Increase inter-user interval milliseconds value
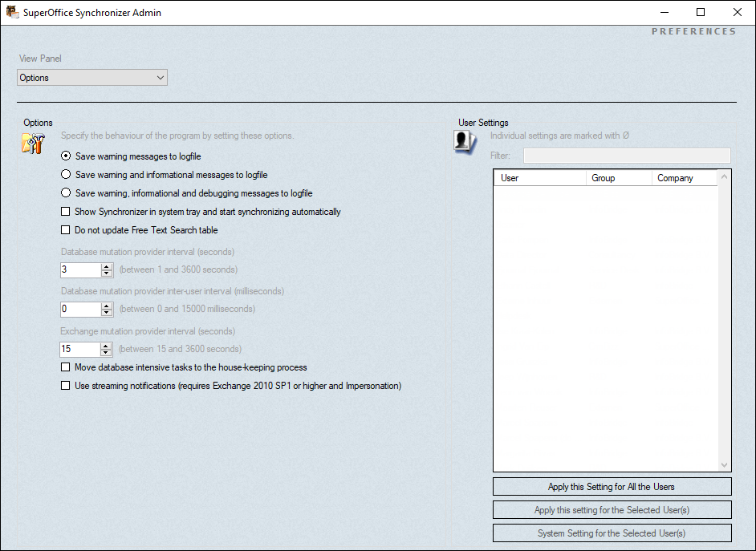Screen dimensions: 756x551 [x=107, y=306]
